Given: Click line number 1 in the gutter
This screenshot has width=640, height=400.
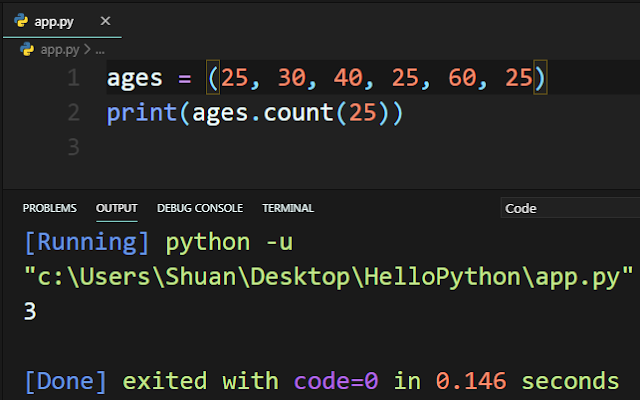Looking at the screenshot, I should pos(73,78).
